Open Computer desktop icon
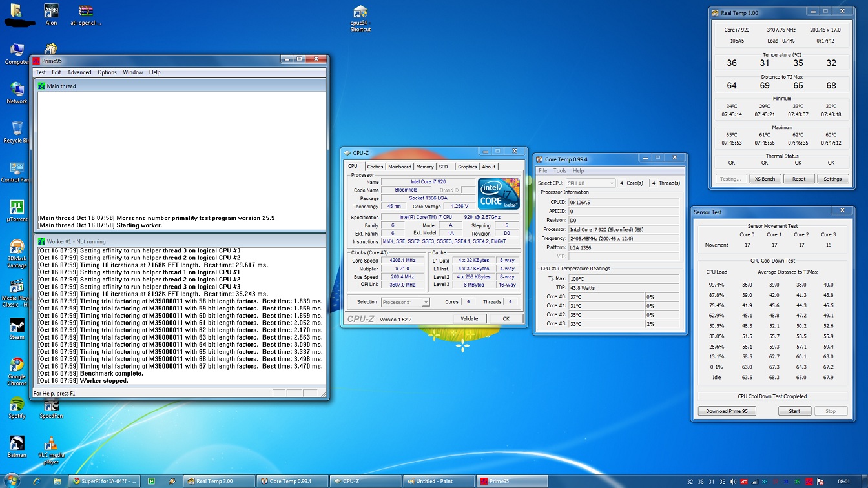 pos(17,54)
